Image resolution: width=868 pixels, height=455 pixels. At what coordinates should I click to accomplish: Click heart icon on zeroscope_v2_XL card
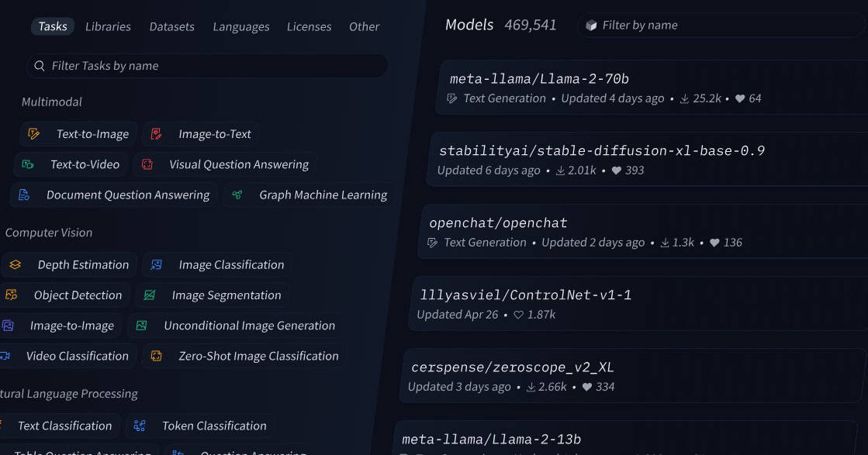[x=587, y=387]
